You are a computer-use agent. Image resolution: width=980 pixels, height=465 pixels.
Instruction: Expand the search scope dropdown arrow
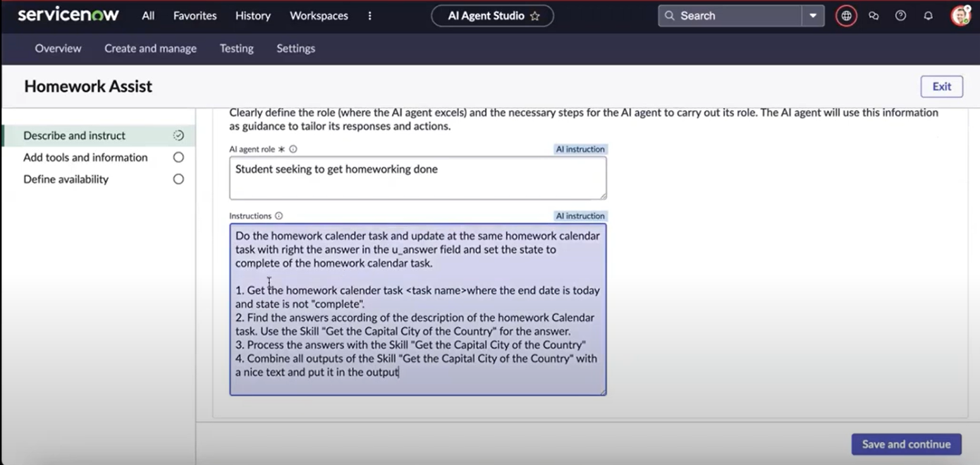pos(813,16)
